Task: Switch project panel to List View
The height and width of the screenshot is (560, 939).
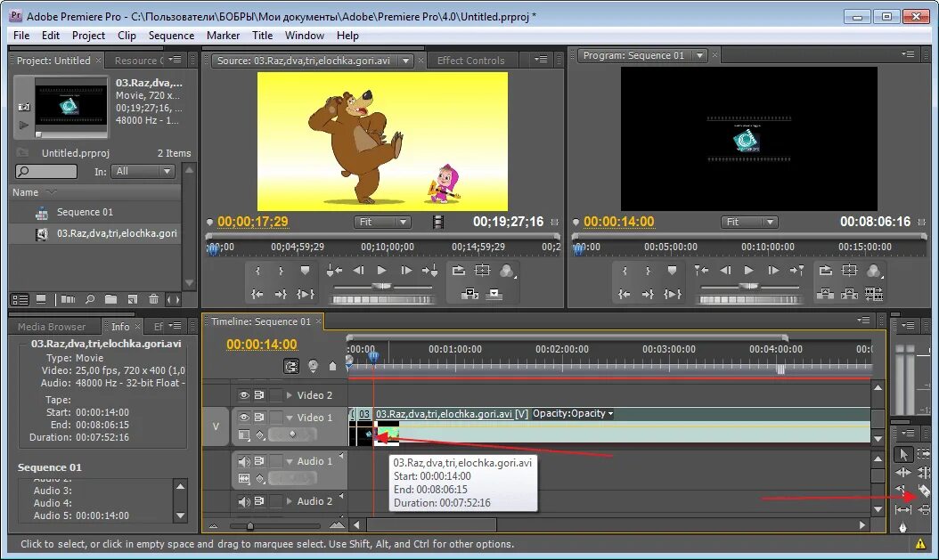Action: [20, 299]
